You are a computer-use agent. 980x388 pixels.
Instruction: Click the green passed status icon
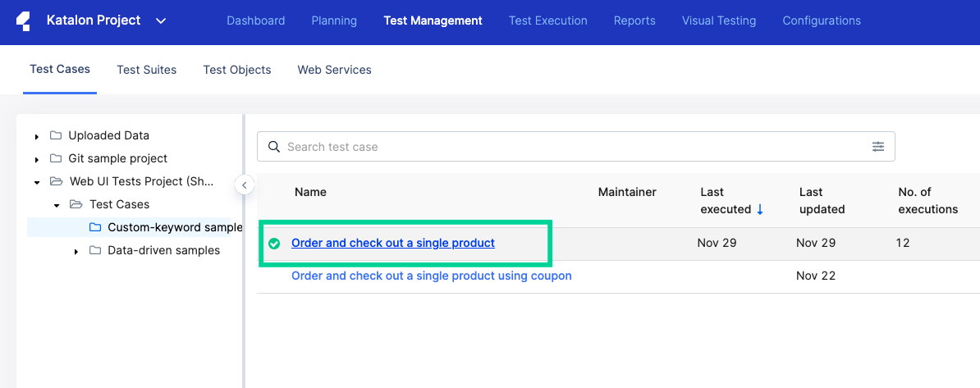pos(274,244)
